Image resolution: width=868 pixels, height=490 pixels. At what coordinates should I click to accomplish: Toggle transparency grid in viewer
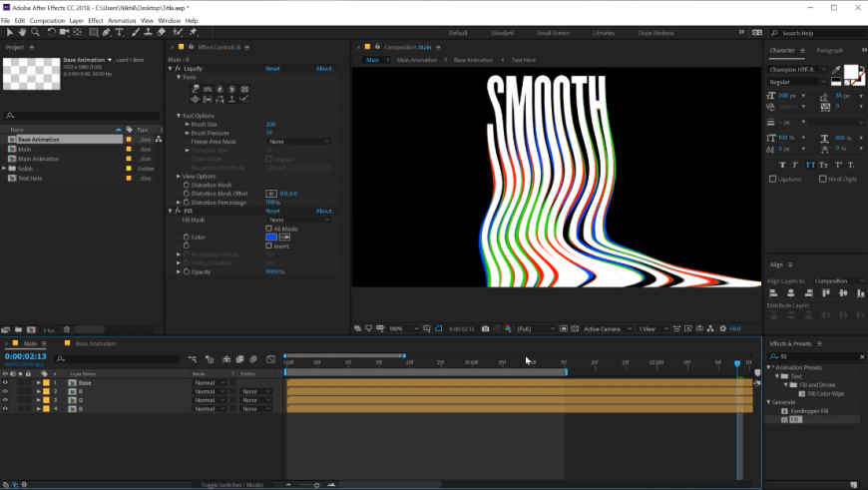[575, 328]
